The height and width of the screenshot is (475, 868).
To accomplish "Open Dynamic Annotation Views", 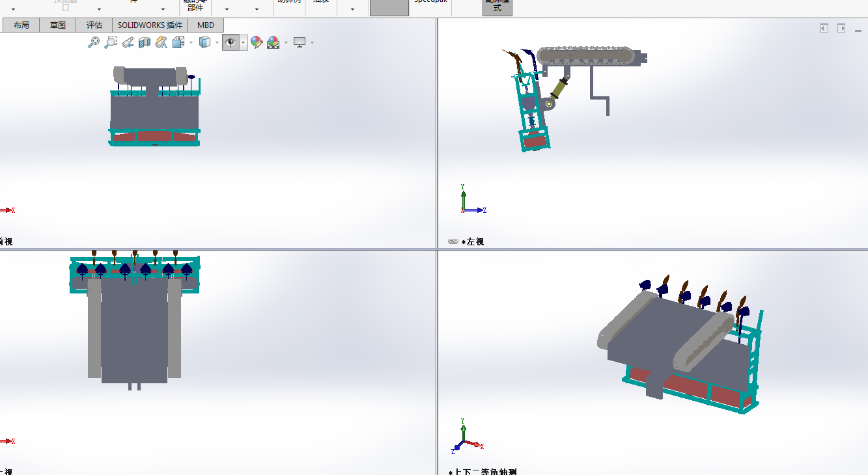I will click(161, 42).
